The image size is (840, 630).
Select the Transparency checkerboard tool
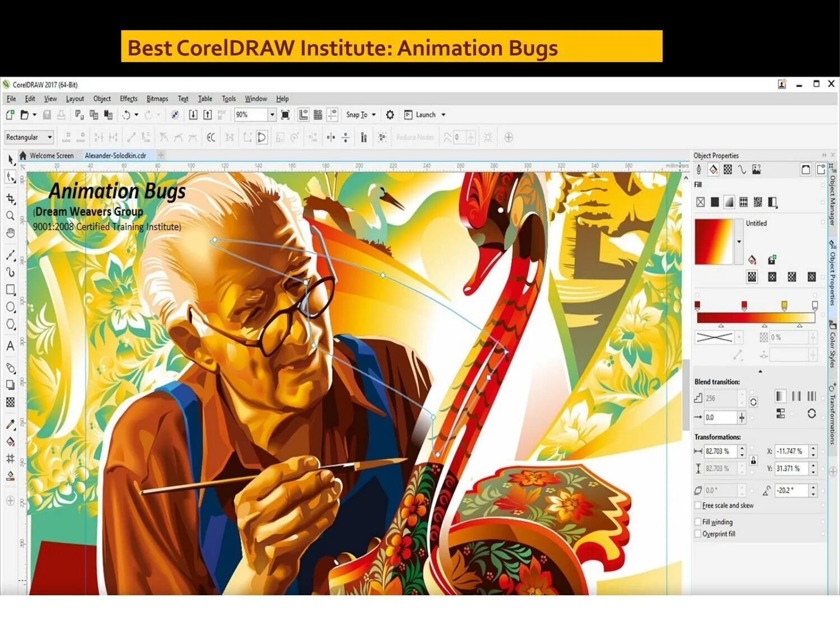click(10, 402)
